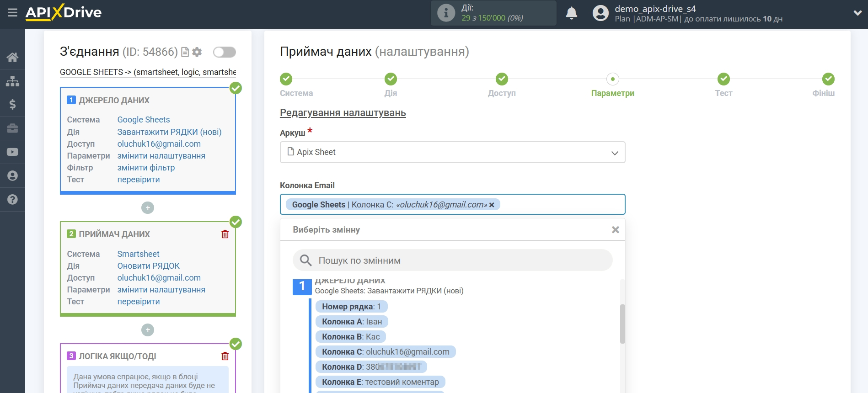Open the user profile sidebar icon
This screenshot has width=868, height=393.
[x=12, y=176]
